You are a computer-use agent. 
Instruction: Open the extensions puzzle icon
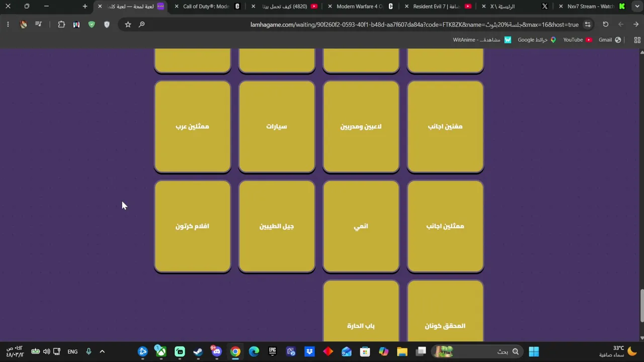[x=61, y=24]
